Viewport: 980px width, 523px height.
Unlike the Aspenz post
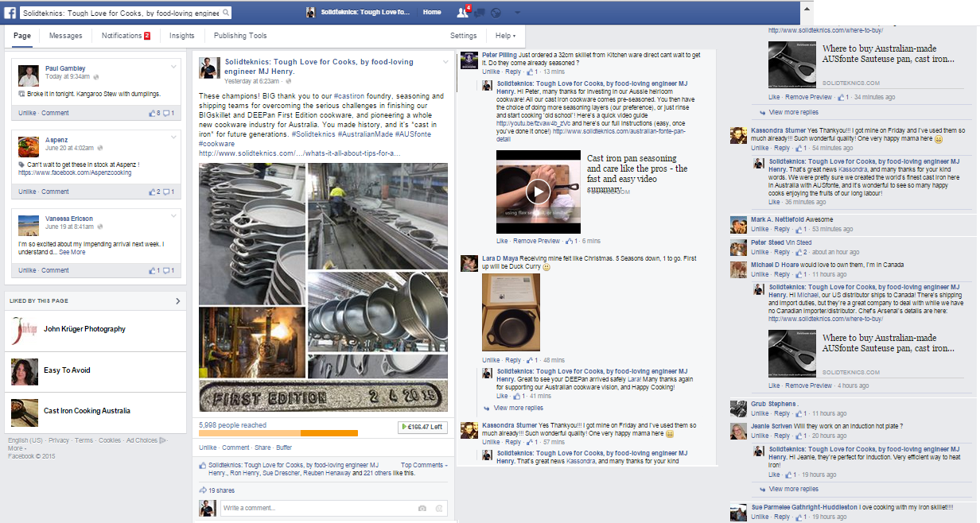click(27, 192)
